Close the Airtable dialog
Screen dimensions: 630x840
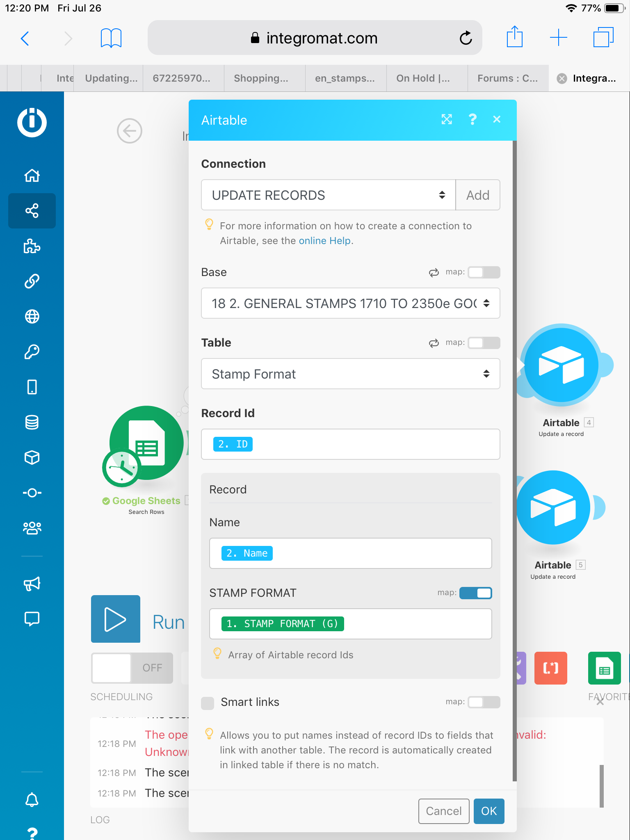pyautogui.click(x=497, y=119)
